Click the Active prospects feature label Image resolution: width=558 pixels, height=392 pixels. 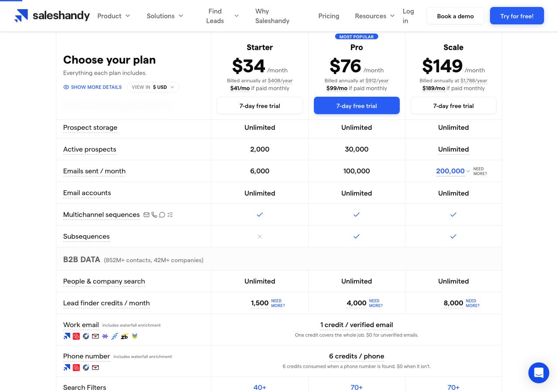90,149
